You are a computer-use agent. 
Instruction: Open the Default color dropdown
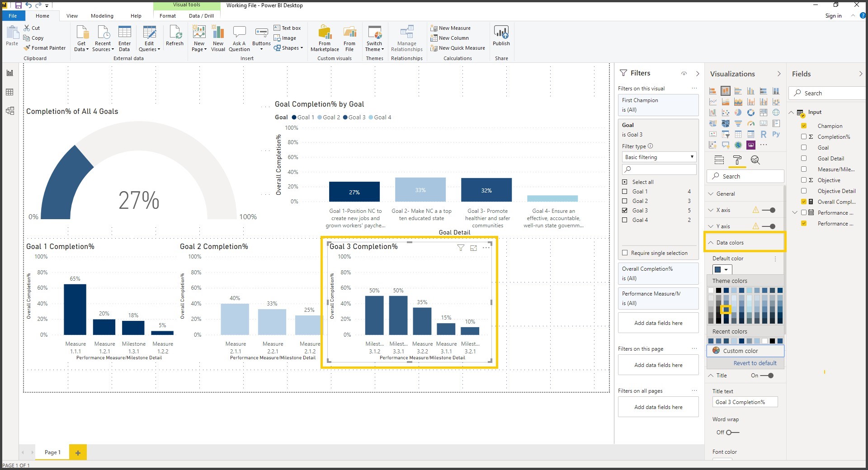coord(722,270)
